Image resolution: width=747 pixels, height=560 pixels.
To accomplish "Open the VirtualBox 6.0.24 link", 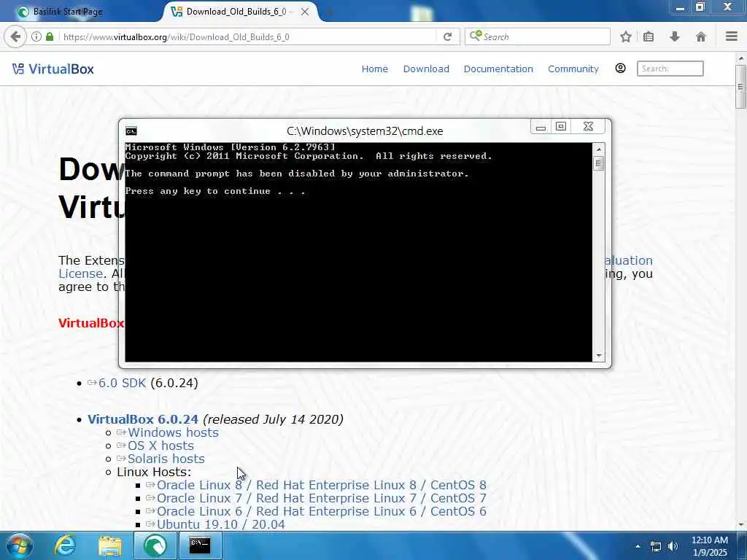I will click(x=143, y=419).
